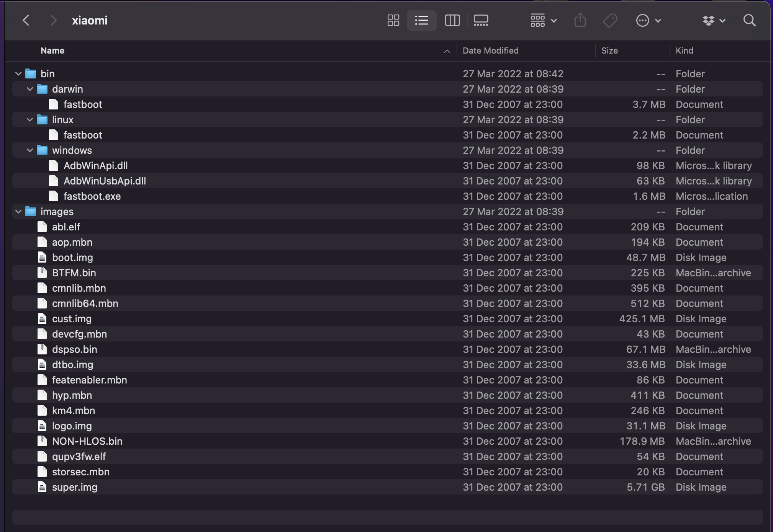Click the NON-HLOS.bin archive icon
Image resolution: width=773 pixels, height=532 pixels.
[42, 441]
